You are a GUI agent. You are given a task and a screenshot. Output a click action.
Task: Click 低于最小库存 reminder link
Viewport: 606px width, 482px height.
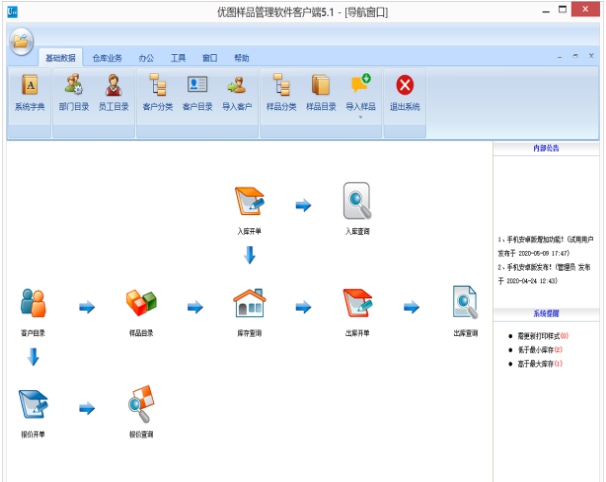(540, 350)
